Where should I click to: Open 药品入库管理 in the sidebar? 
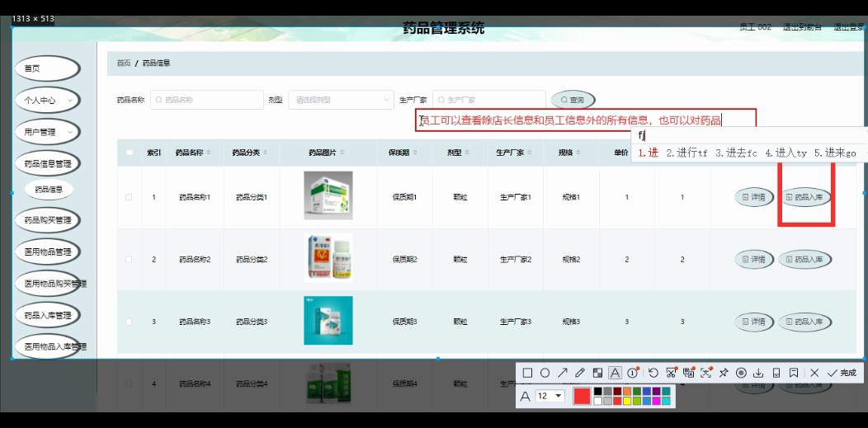[x=48, y=316]
